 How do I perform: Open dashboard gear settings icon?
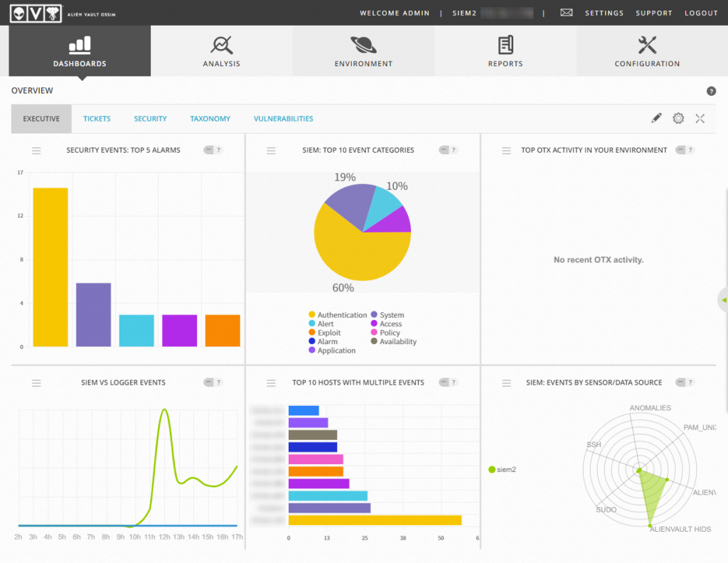click(x=678, y=118)
